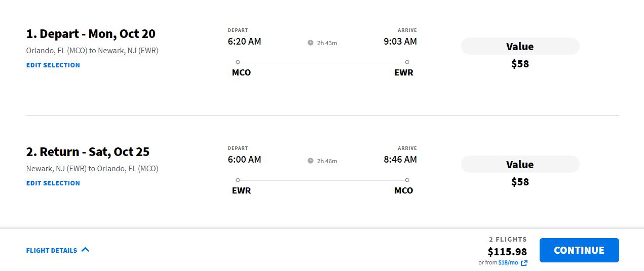Select the Value fare pill for return
Image resolution: width=644 pixels, height=271 pixels.
pos(520,164)
